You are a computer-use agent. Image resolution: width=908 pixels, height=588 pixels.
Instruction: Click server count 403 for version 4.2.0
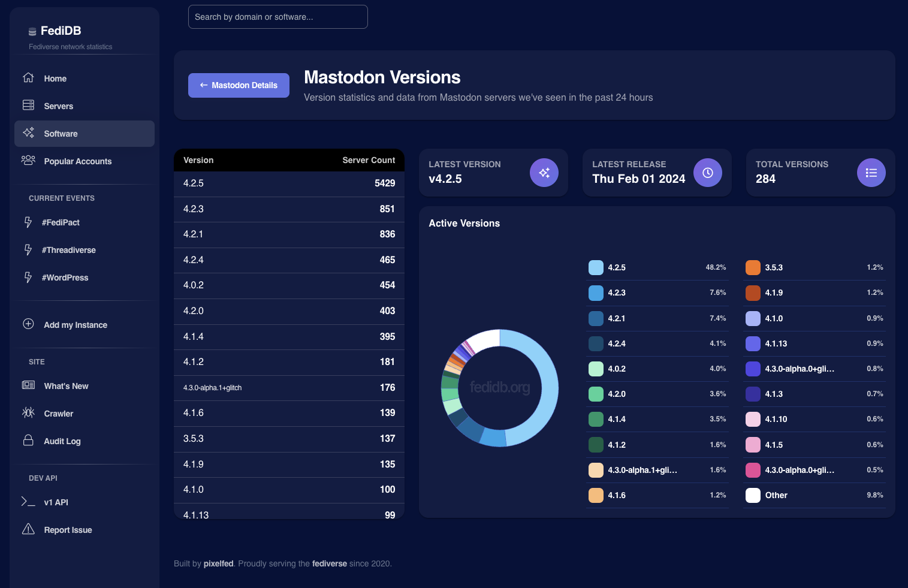387,311
